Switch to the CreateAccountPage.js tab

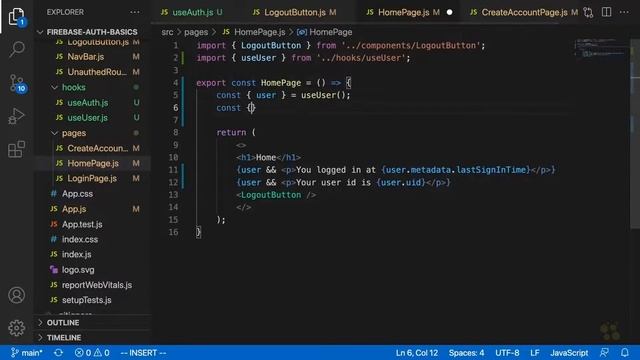(524, 12)
